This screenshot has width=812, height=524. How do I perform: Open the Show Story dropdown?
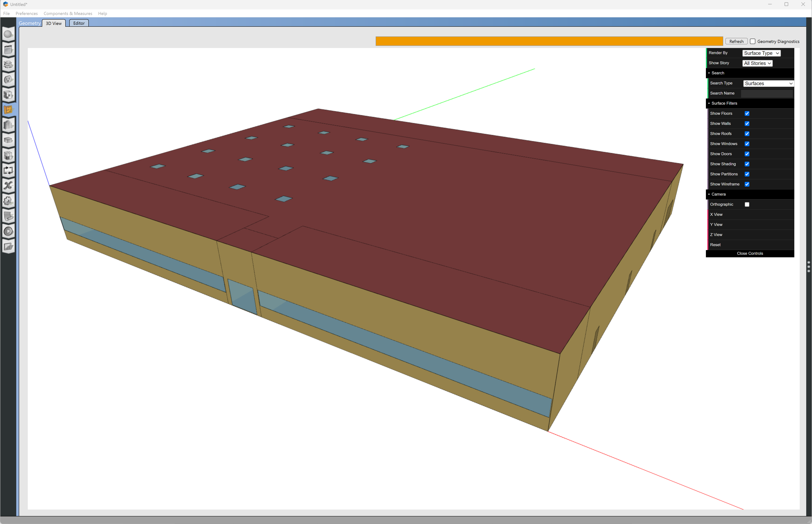pos(757,63)
